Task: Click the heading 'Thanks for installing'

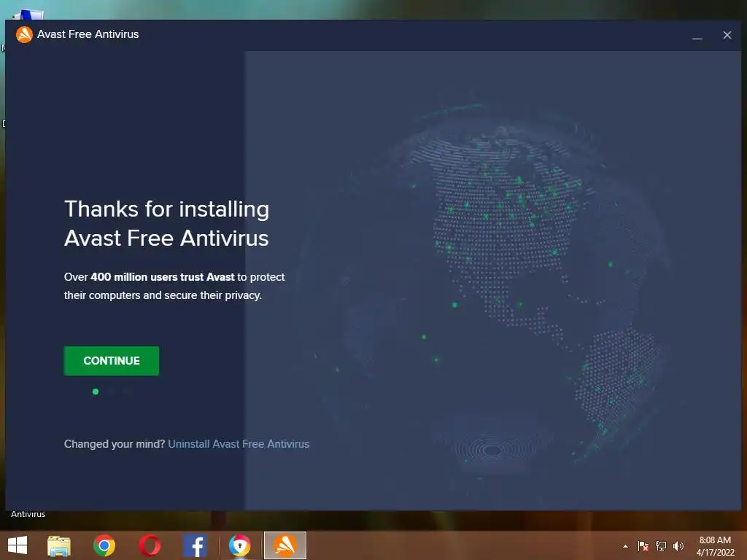Action: click(x=167, y=209)
